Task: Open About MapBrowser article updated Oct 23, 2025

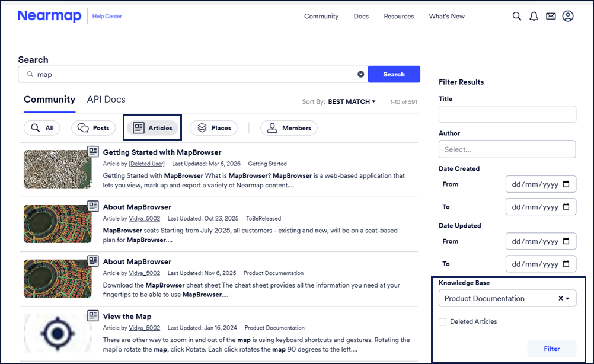Action: (137, 207)
